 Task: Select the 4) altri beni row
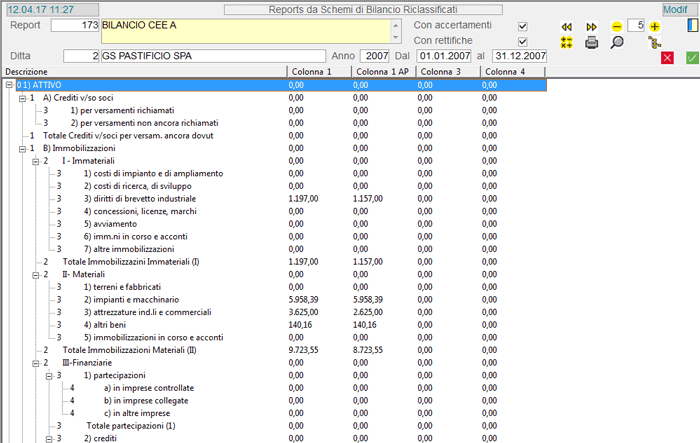(105, 325)
